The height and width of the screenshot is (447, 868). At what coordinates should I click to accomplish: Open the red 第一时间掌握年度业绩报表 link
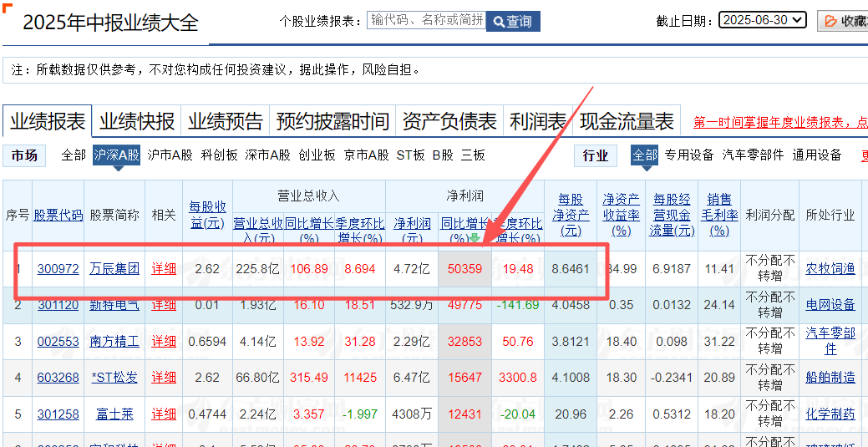[x=780, y=123]
